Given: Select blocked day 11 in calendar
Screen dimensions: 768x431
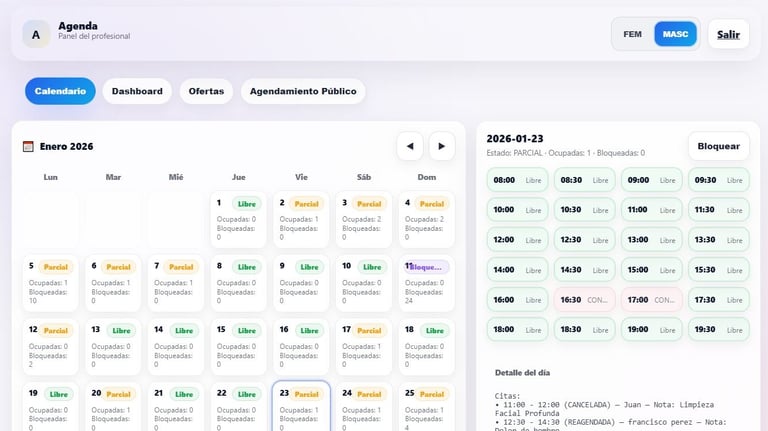Looking at the screenshot, I should [x=427, y=283].
